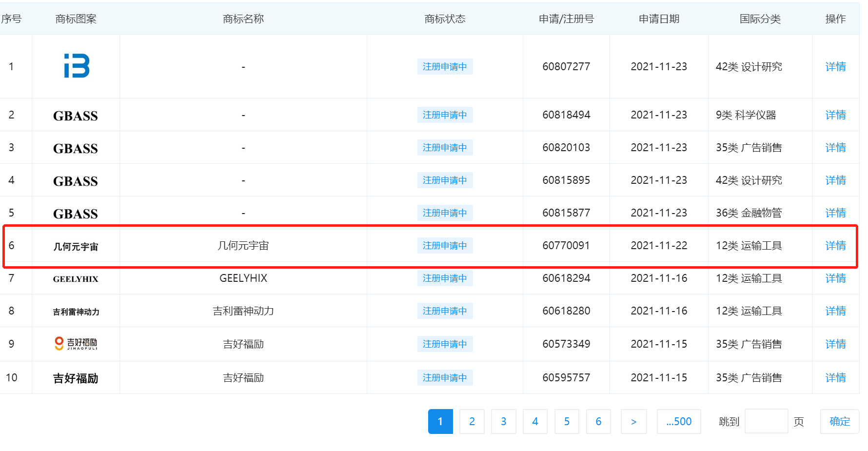Click the bold 吉好福励 image in row 10
The height and width of the screenshot is (451, 868).
click(x=76, y=378)
